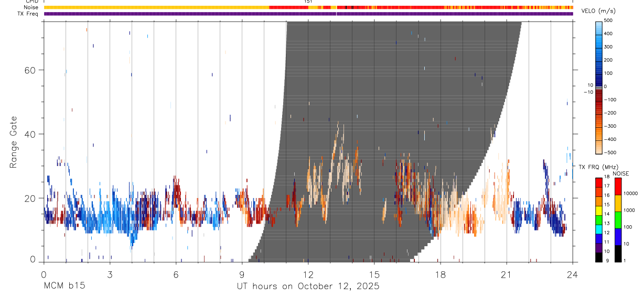Click the '-100' velocity legend value
Viewport: 644px width, 297px height.
click(x=610, y=100)
